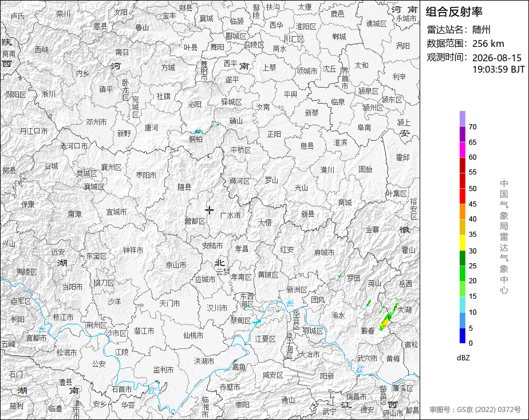Click the 襄州区 map label

(111, 167)
